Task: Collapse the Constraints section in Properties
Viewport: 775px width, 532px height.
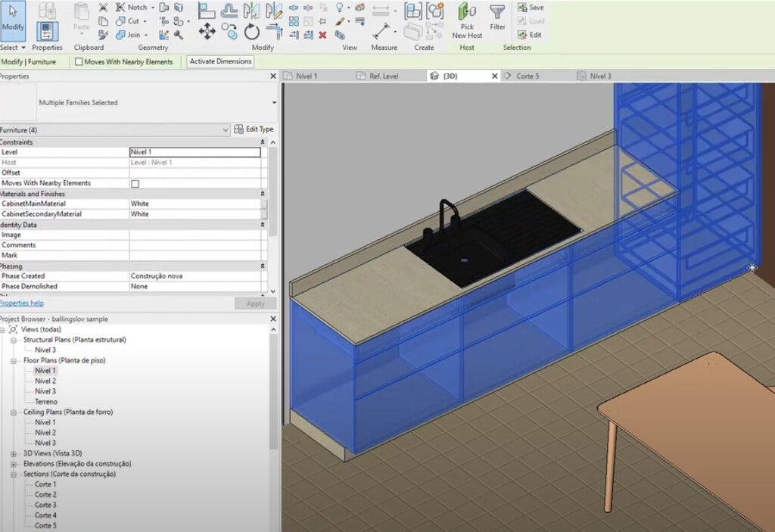Action: [x=263, y=142]
